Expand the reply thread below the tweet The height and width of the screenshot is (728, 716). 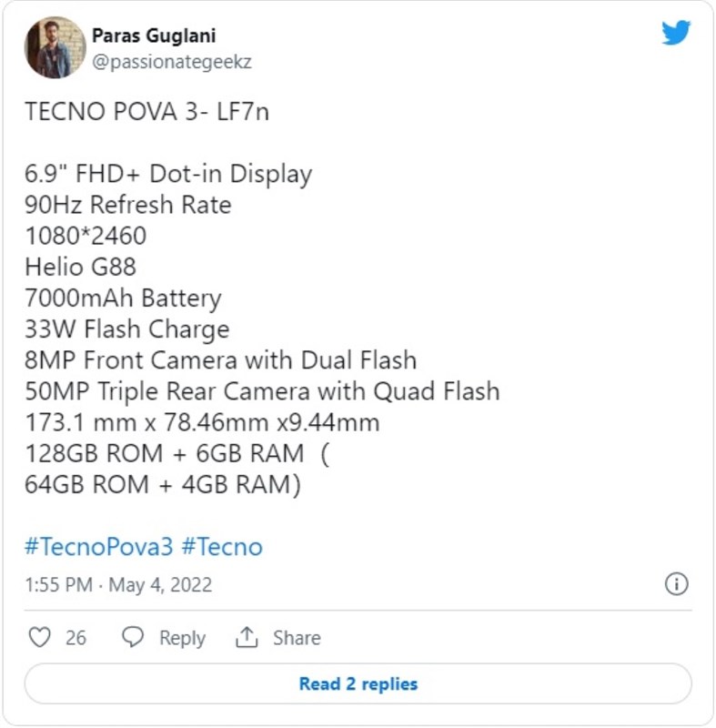358,683
